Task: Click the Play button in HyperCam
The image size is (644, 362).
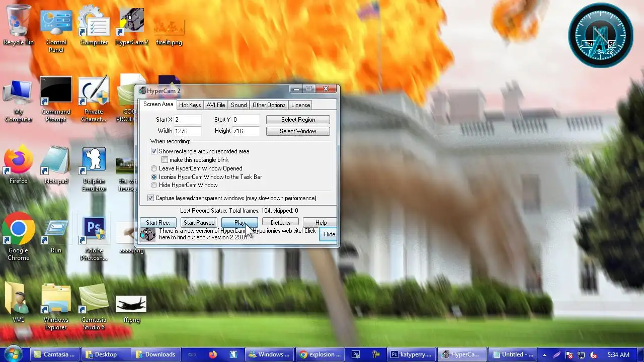Action: 239,223
